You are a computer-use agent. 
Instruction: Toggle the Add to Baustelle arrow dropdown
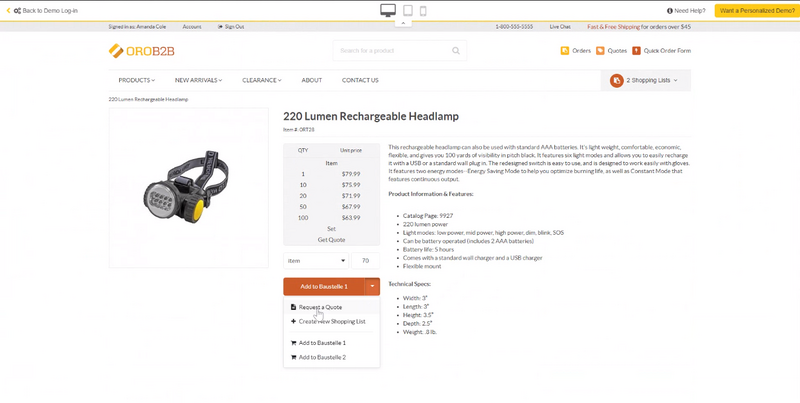click(x=372, y=286)
